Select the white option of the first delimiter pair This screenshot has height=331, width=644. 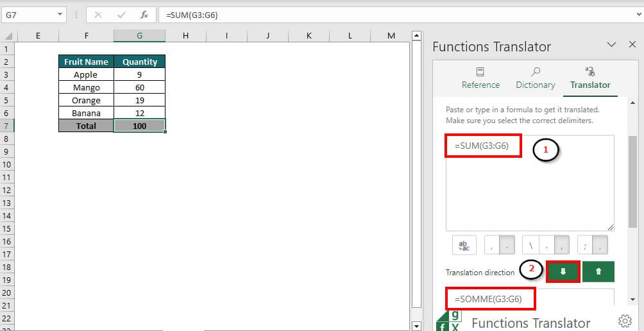click(x=492, y=245)
